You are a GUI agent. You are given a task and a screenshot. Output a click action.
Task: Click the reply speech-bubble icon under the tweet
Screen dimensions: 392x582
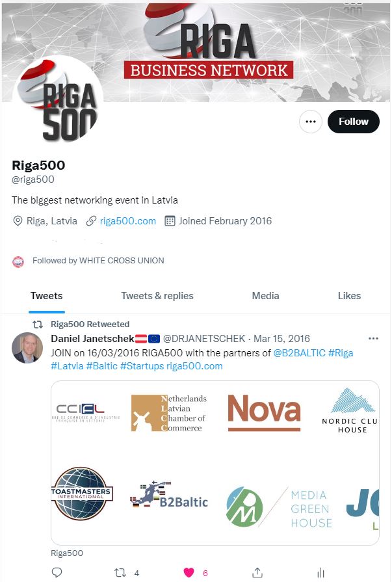[57, 572]
